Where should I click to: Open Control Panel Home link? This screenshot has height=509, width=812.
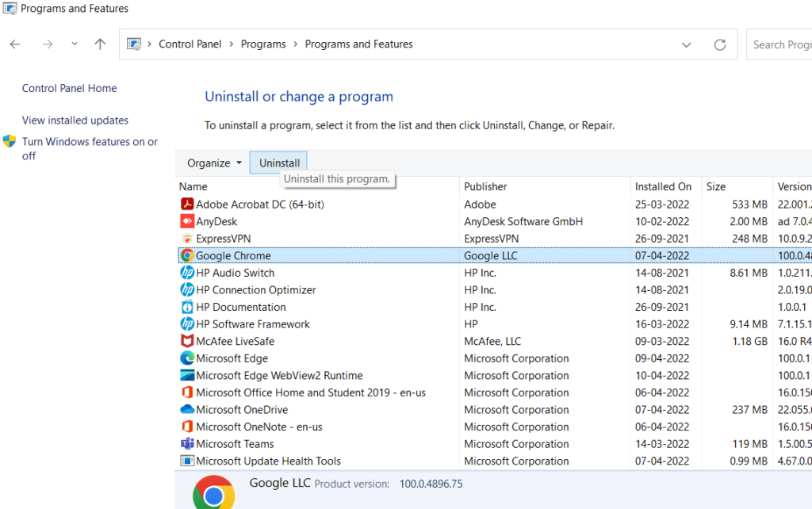pyautogui.click(x=70, y=88)
